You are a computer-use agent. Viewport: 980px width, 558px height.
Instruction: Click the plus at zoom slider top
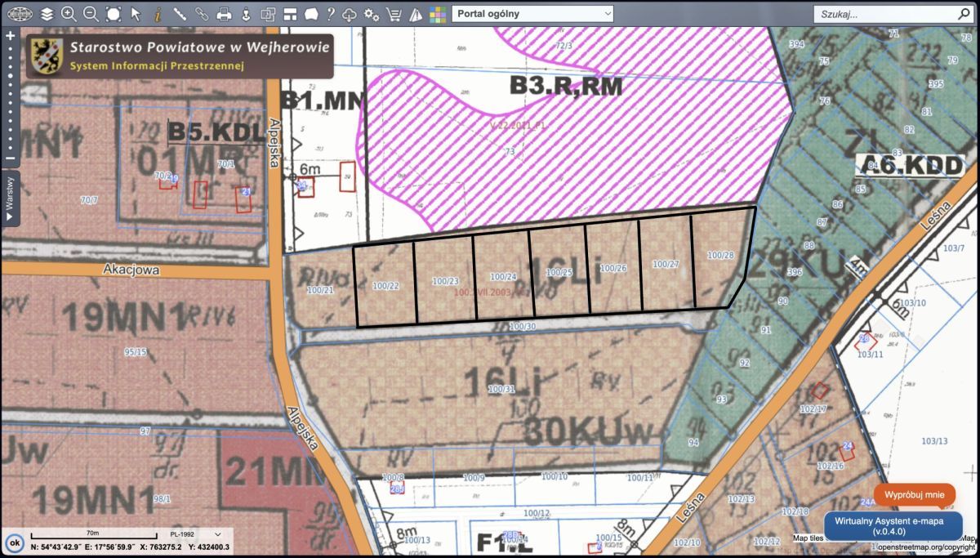[10, 36]
